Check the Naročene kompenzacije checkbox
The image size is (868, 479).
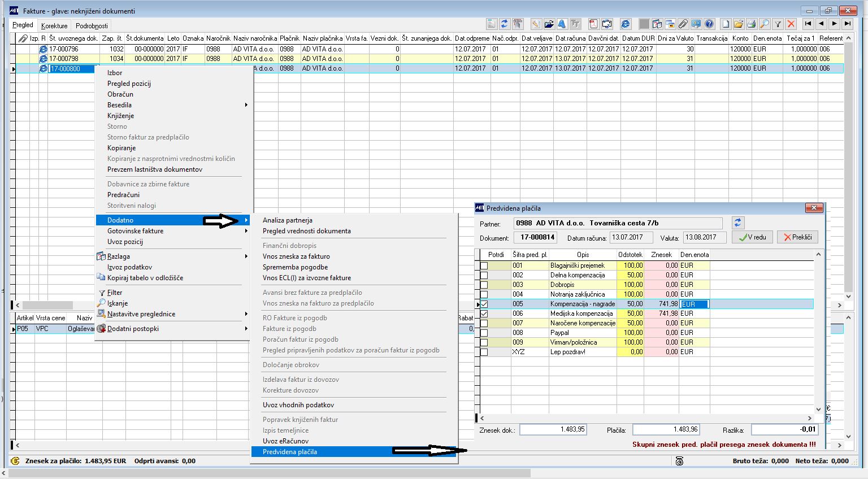[x=484, y=323]
